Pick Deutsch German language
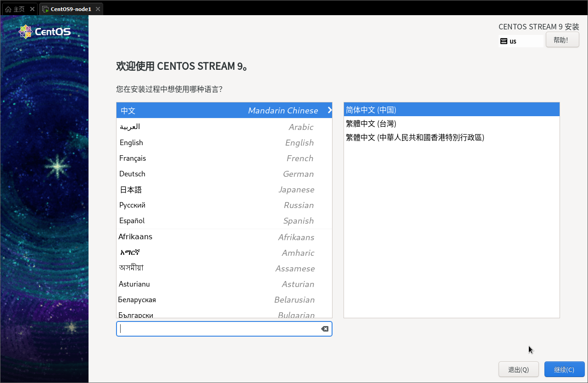This screenshot has height=383, width=588. click(224, 174)
